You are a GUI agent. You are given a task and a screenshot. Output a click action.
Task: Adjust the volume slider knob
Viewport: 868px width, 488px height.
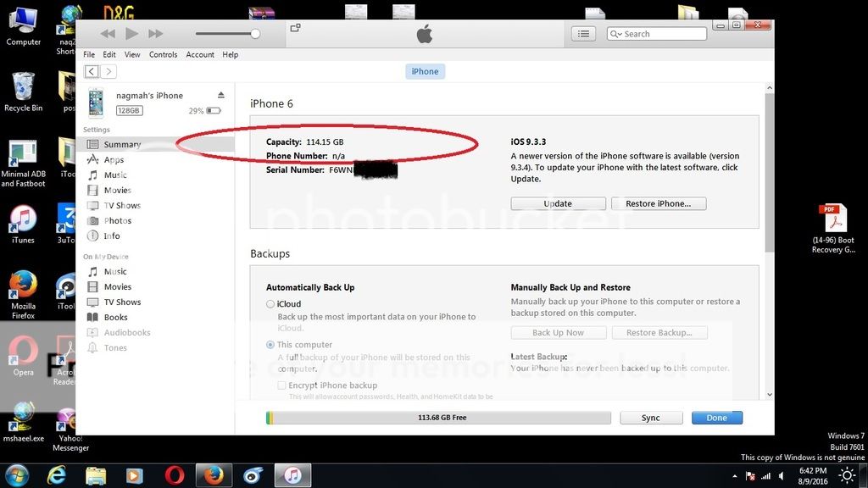[x=255, y=34]
